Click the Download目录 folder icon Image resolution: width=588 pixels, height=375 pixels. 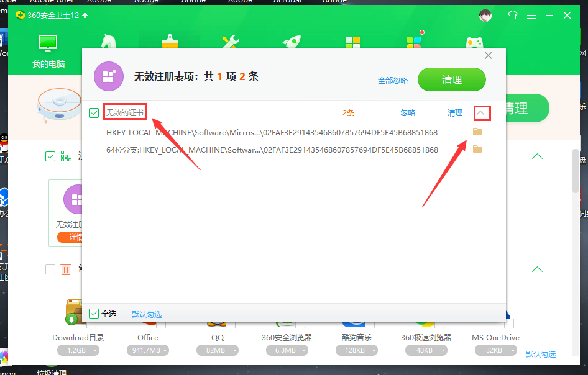(x=74, y=311)
